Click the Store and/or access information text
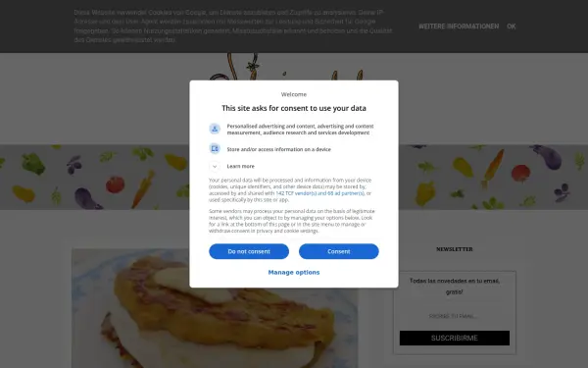This screenshot has width=588, height=368. 278,149
